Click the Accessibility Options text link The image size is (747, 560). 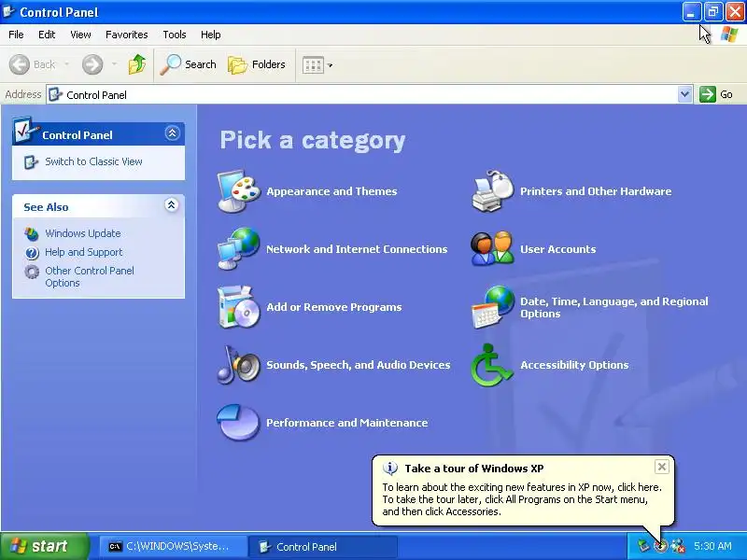pos(574,365)
